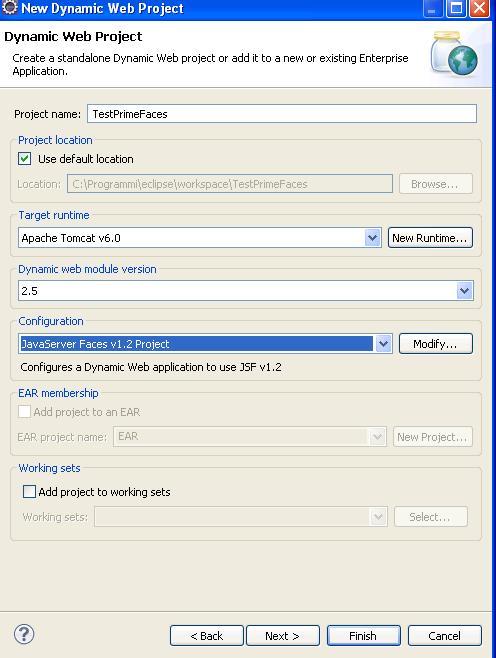The height and width of the screenshot is (658, 496).
Task: Click the Eclipse gear icon in title bar
Action: tap(10, 8)
